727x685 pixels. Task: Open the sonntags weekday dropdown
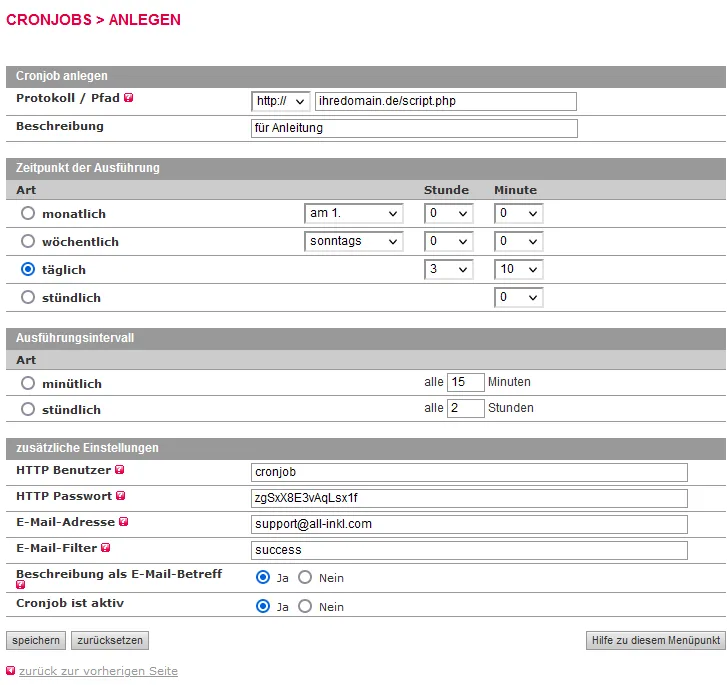pos(353,241)
